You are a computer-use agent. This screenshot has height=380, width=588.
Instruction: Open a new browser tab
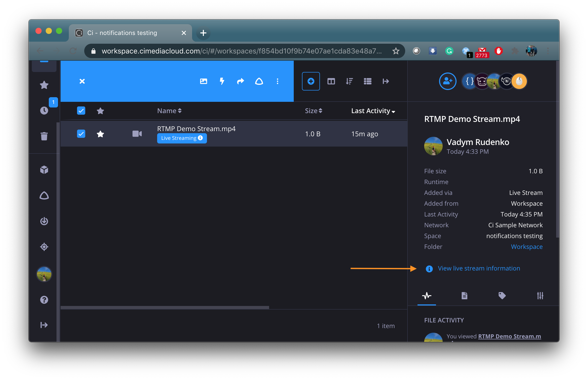click(203, 33)
